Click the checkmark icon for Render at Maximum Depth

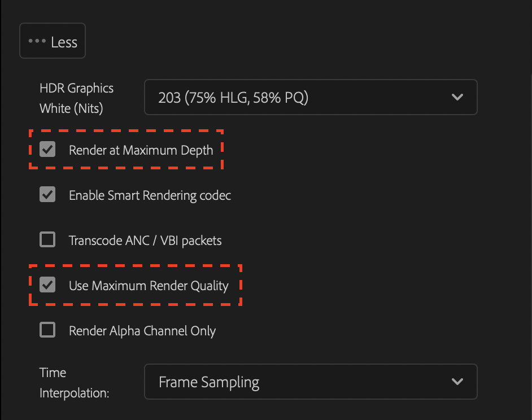(47, 149)
